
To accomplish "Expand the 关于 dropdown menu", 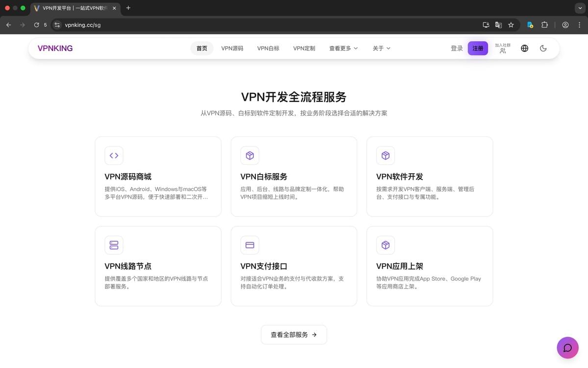I will (x=382, y=48).
